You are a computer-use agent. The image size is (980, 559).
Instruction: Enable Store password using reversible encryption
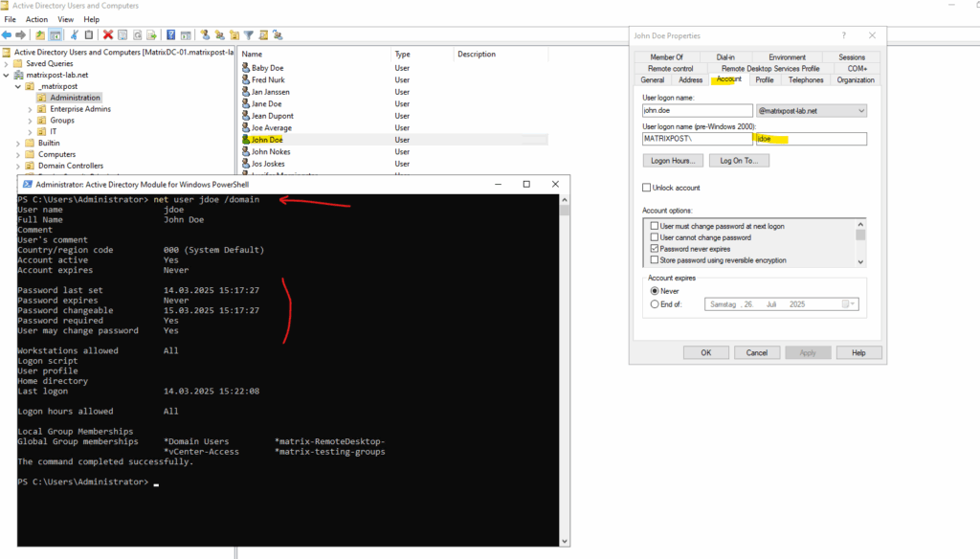tap(655, 259)
